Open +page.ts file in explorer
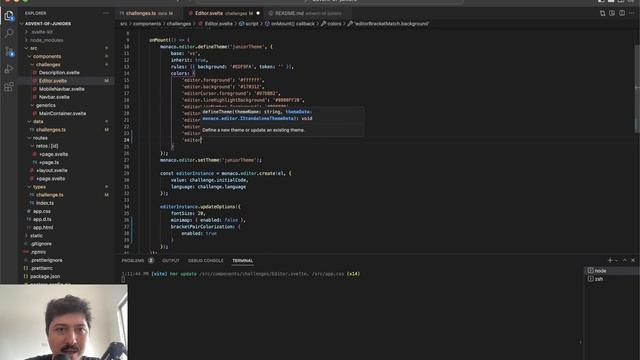The height and width of the screenshot is (360, 640). tap(49, 162)
